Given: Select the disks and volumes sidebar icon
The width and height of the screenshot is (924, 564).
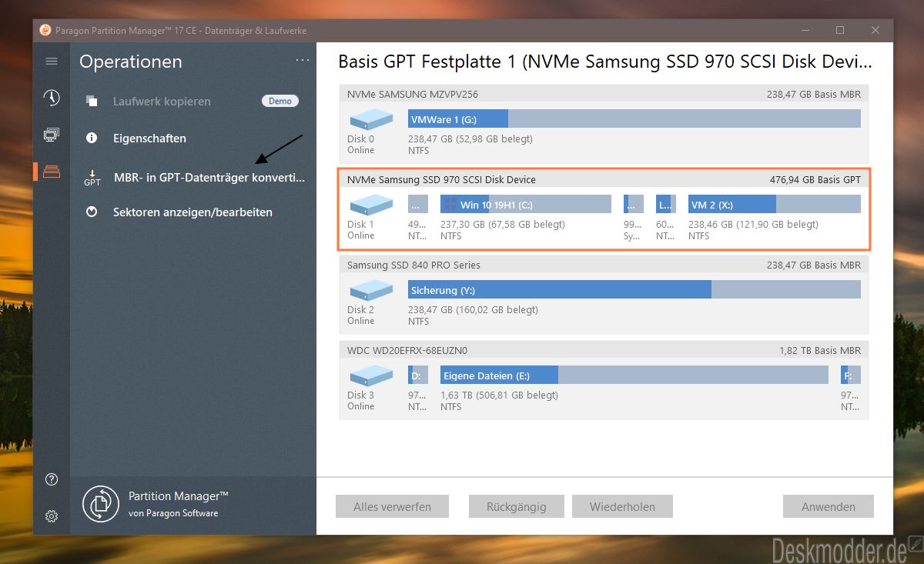Looking at the screenshot, I should pyautogui.click(x=52, y=171).
